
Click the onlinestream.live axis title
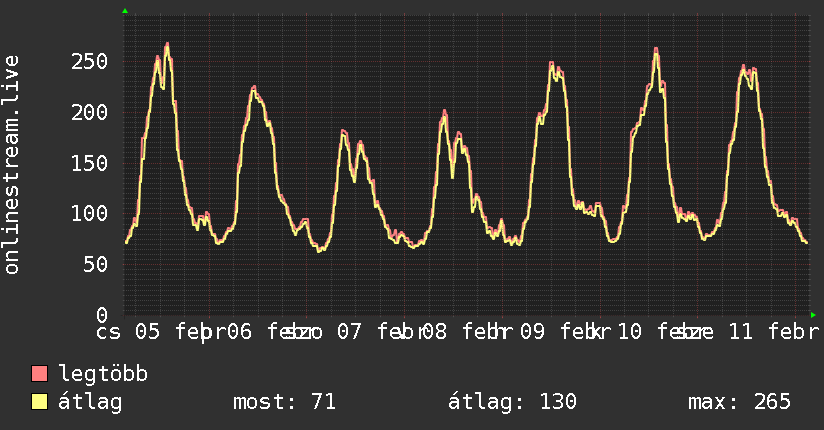[12, 165]
